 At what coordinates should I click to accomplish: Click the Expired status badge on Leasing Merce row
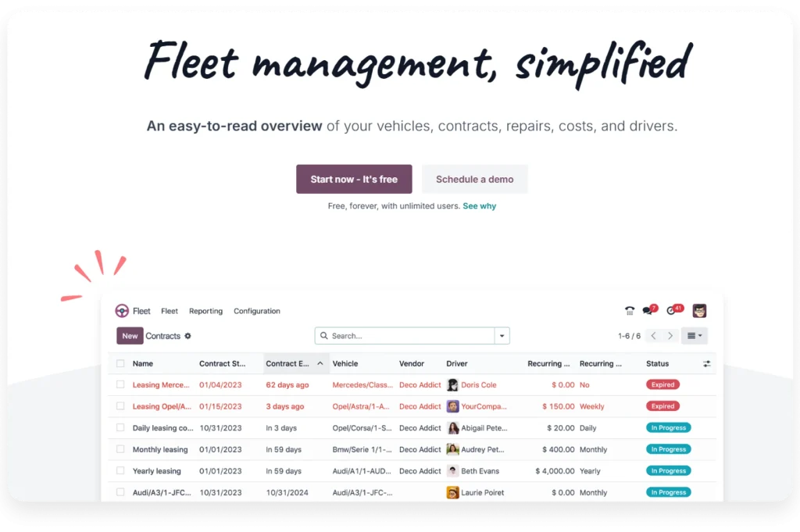click(662, 384)
